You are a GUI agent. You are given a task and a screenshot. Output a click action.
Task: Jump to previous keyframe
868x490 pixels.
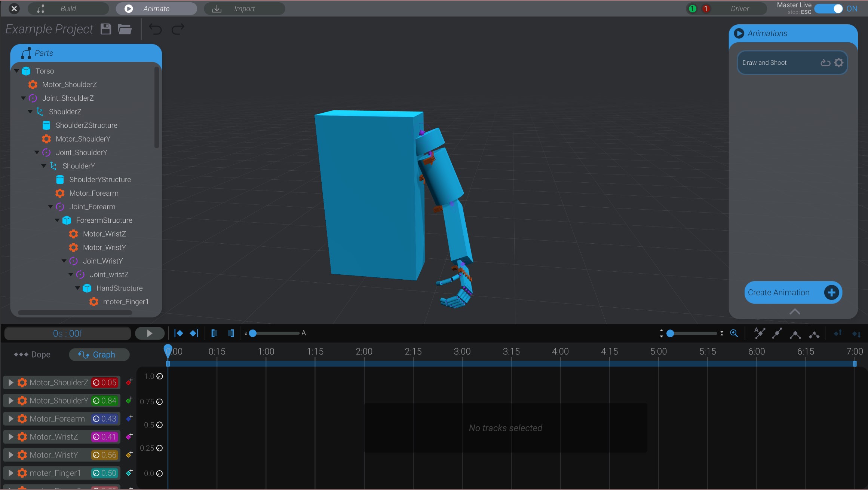pyautogui.click(x=179, y=333)
